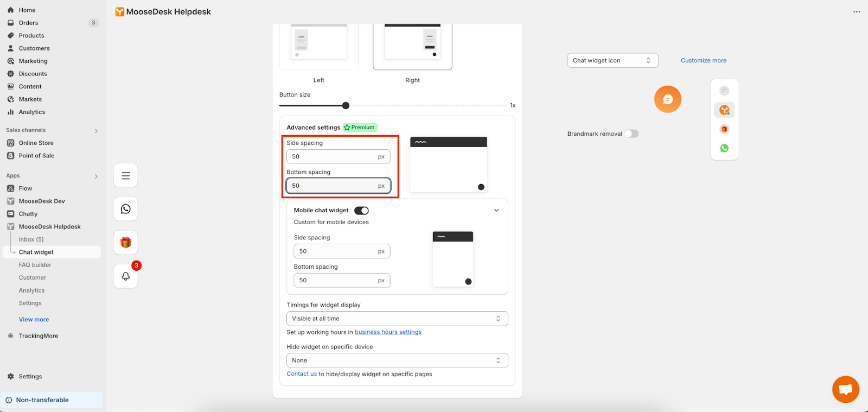The width and height of the screenshot is (868, 412).
Task: Click the Bottom spacing field under Advanced settings
Action: [x=339, y=186]
